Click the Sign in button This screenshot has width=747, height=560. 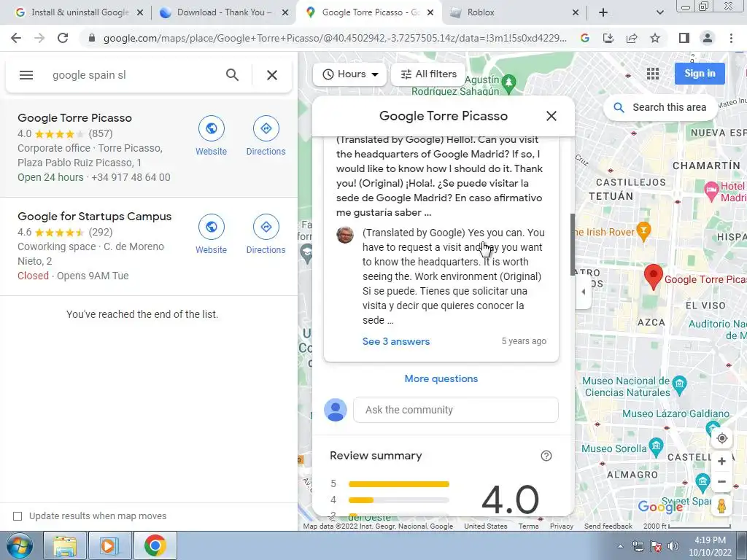point(700,74)
